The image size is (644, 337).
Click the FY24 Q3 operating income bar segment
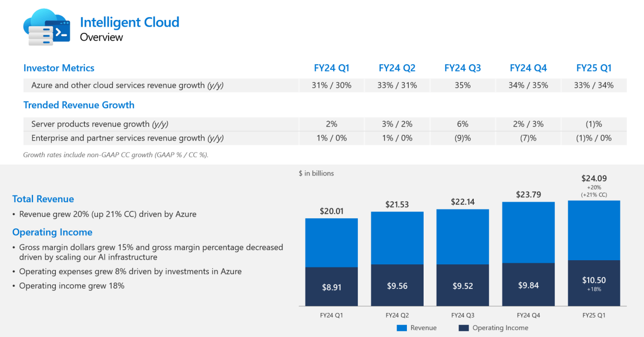(462, 284)
